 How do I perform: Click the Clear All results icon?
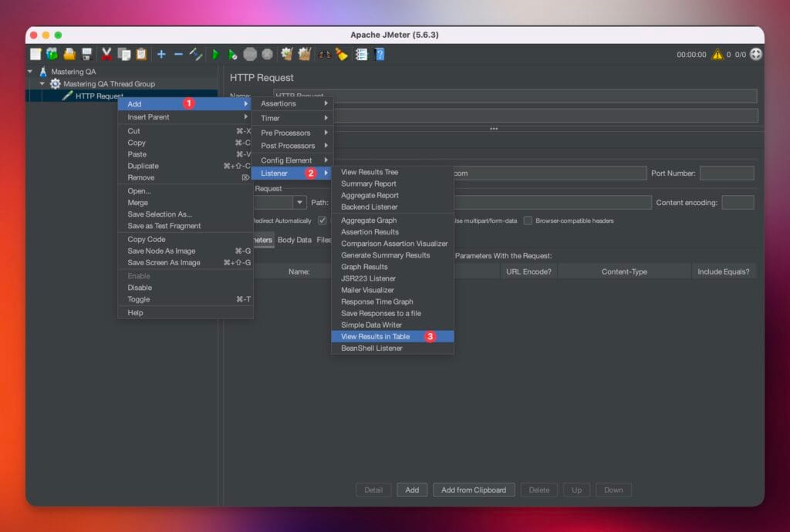pos(304,55)
